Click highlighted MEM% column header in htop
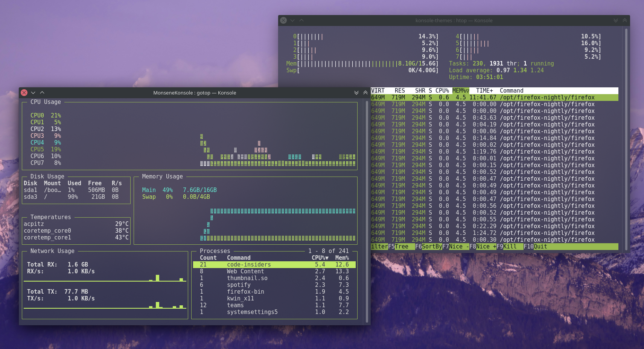This screenshot has width=644, height=349. tap(461, 91)
